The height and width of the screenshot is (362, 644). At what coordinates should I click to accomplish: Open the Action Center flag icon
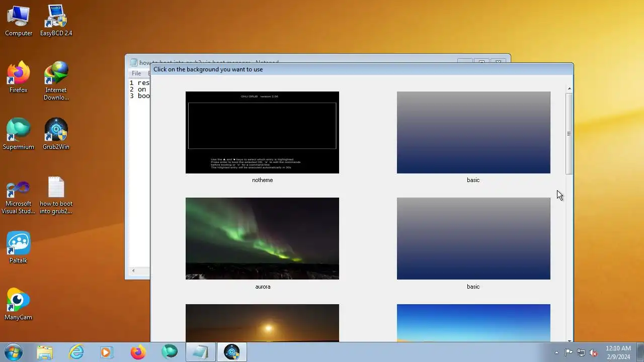[569, 352]
